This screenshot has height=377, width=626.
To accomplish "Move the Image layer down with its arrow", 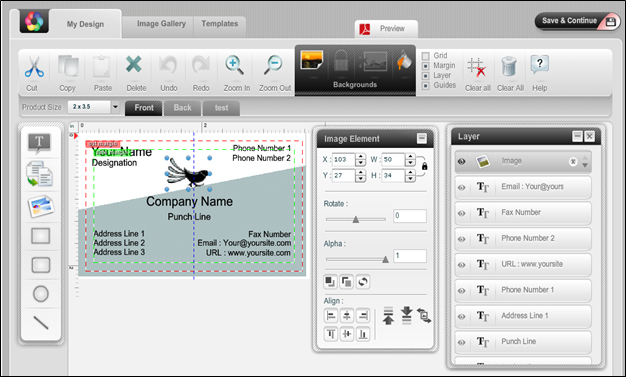I will pos(585,165).
